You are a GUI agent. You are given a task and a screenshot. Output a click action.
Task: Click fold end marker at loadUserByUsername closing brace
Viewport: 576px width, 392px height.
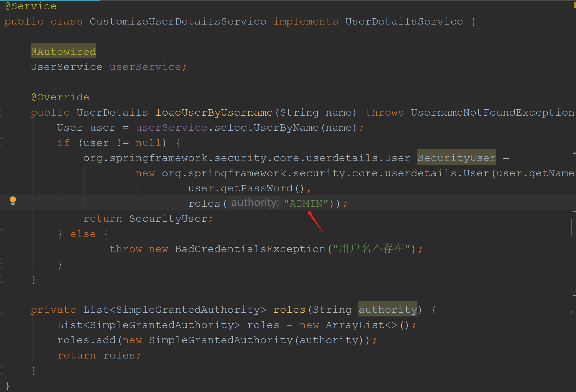[1, 279]
